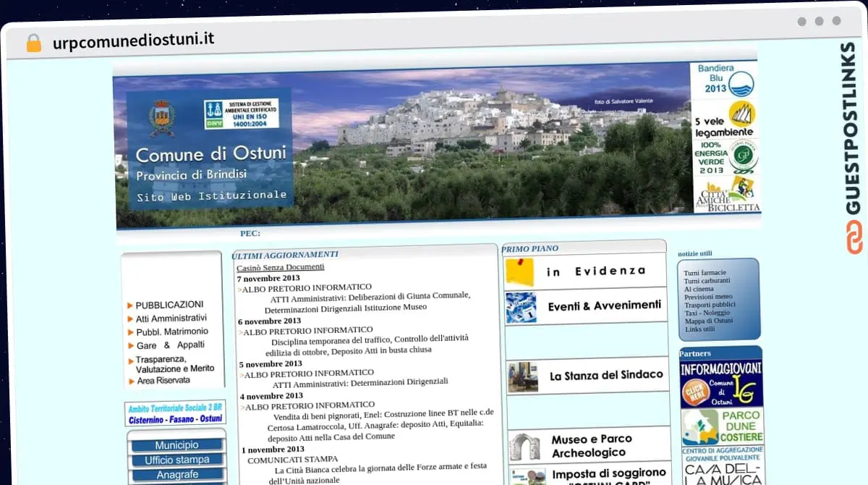Open the Atti Amministrativi link

[x=171, y=318]
